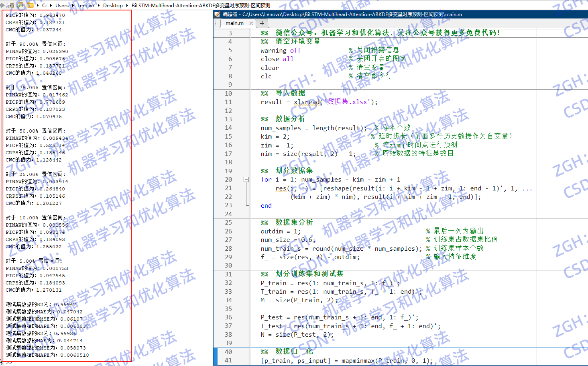Open the breadcrumb arrow after Users
This screenshot has height=366, width=588.
tap(72, 6)
